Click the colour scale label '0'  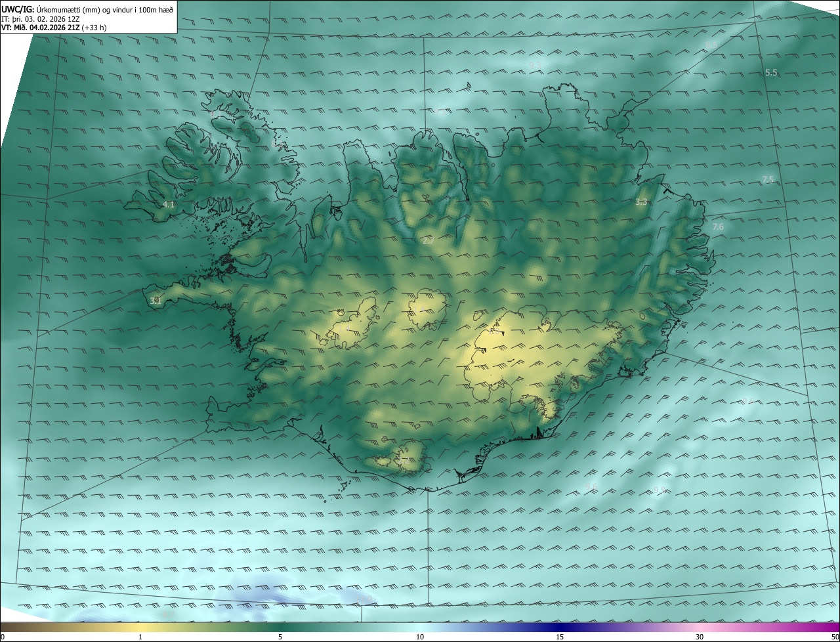[x=3, y=637]
